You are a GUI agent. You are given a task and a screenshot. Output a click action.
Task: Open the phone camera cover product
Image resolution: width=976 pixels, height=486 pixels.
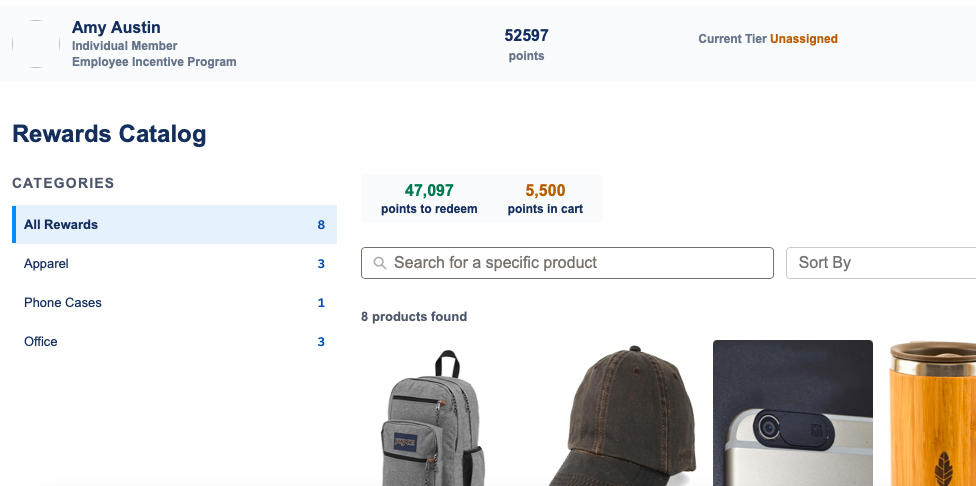pos(792,413)
